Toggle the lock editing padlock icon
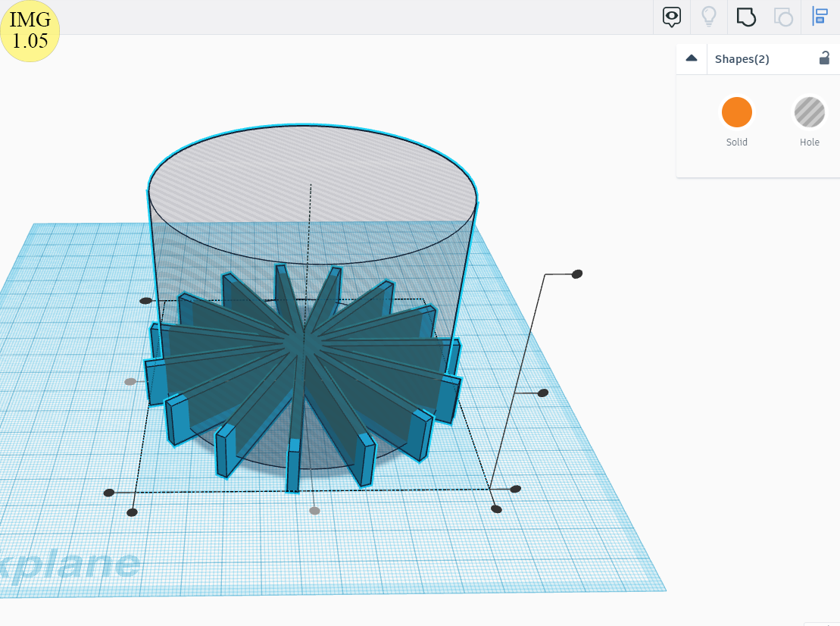The height and width of the screenshot is (626, 840). 824,58
